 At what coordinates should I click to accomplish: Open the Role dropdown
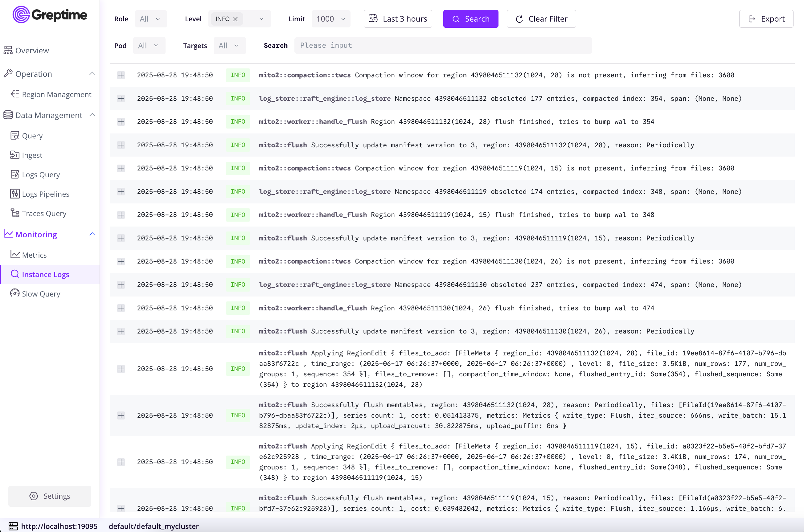click(150, 19)
